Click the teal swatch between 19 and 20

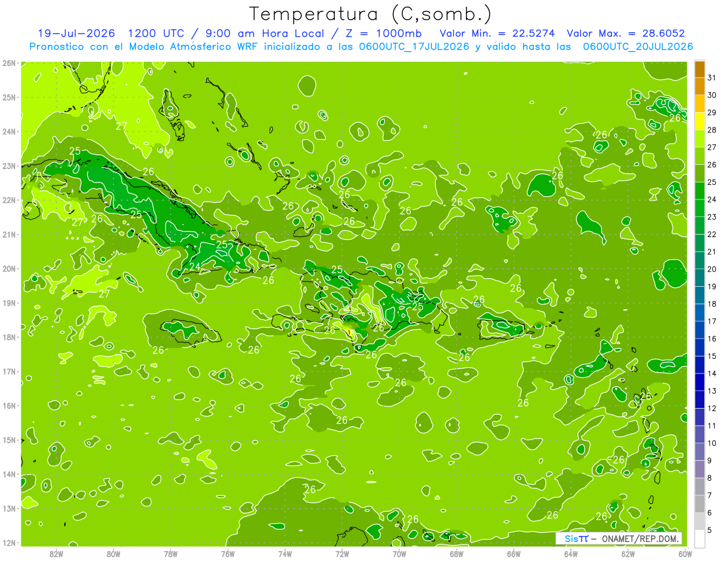click(x=699, y=278)
